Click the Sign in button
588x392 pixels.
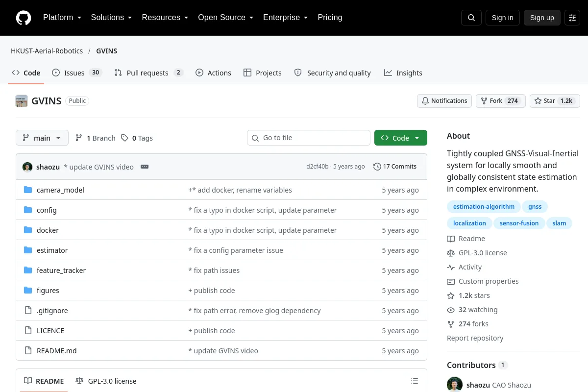point(503,18)
